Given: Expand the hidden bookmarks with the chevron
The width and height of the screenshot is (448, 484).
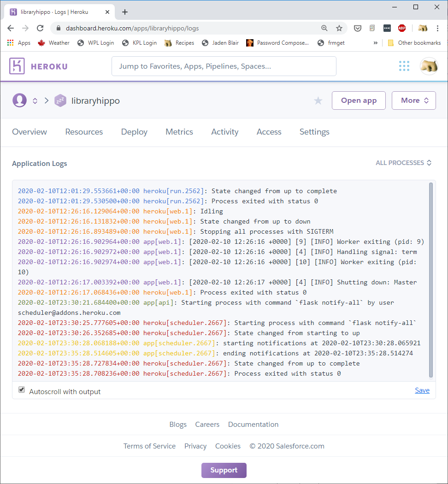Looking at the screenshot, I should click(x=375, y=42).
